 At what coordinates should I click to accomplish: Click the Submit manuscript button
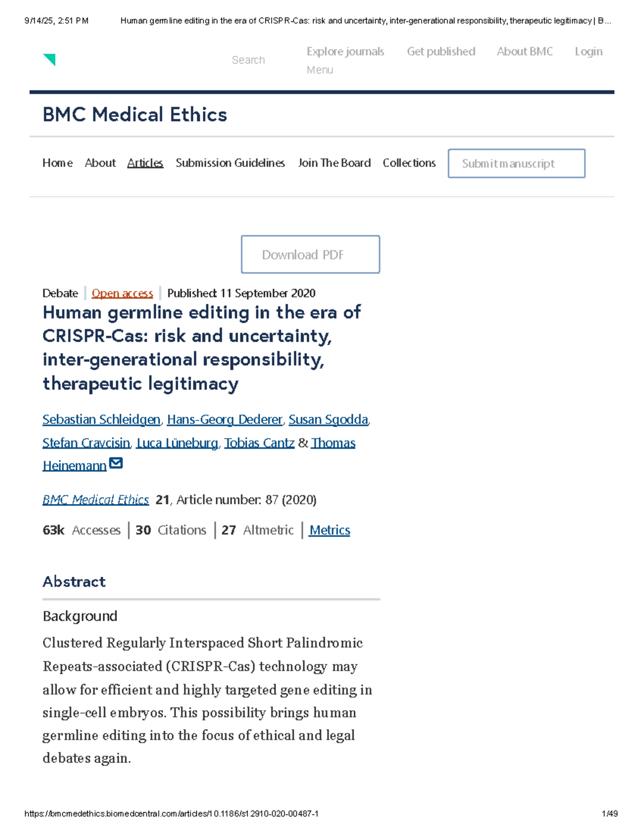(516, 163)
